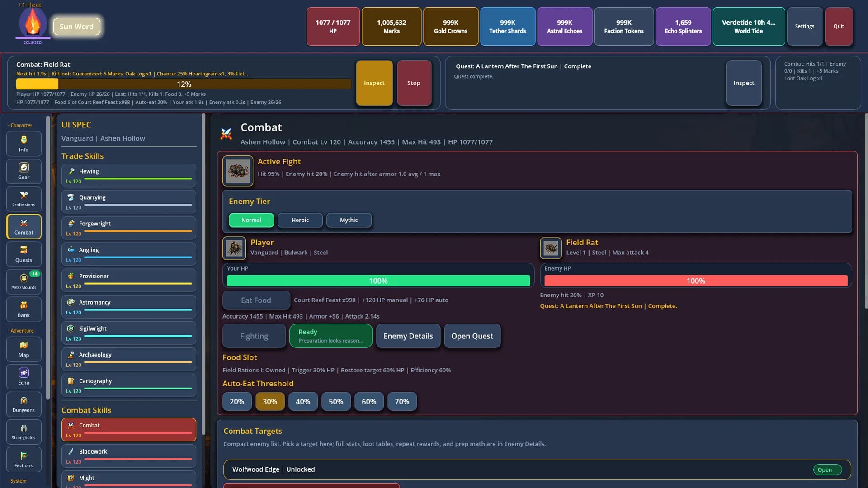Click the 1,005,632 Marks tile
The image size is (868, 488).
[x=391, y=26]
